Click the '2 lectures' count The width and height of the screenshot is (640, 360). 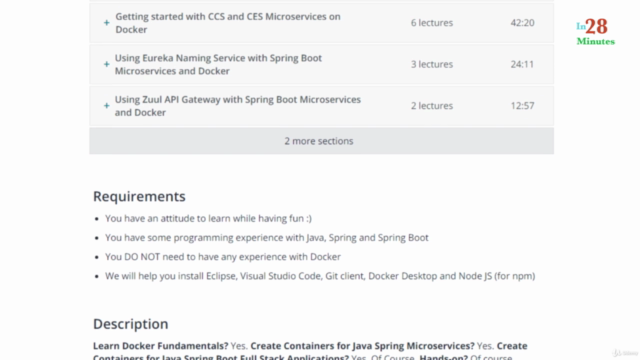coord(432,106)
